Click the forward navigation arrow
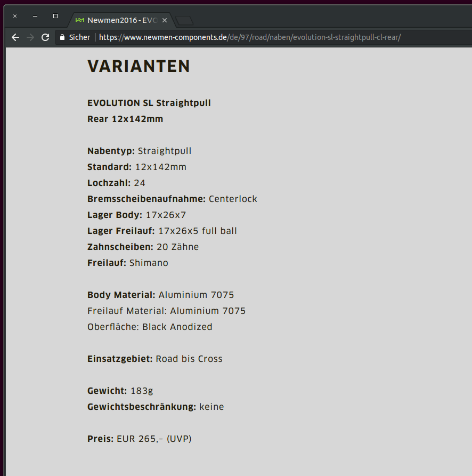The width and height of the screenshot is (472, 476). pos(30,37)
